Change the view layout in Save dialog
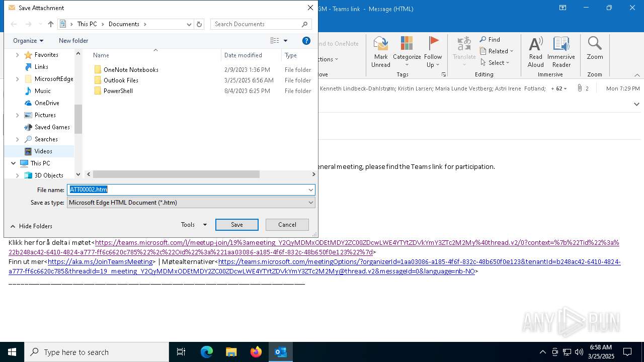Viewport: 644px width, 362px height. [275, 41]
